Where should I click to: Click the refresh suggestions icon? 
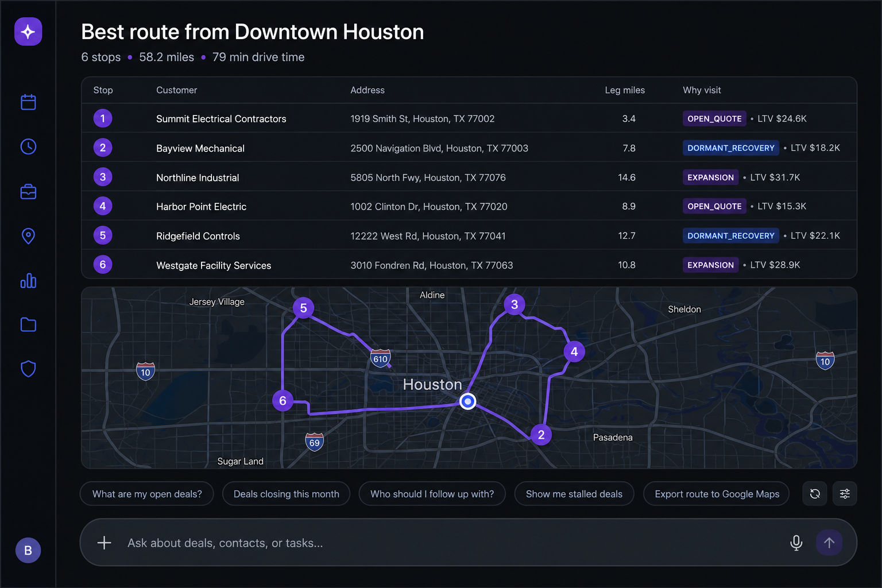pos(815,494)
